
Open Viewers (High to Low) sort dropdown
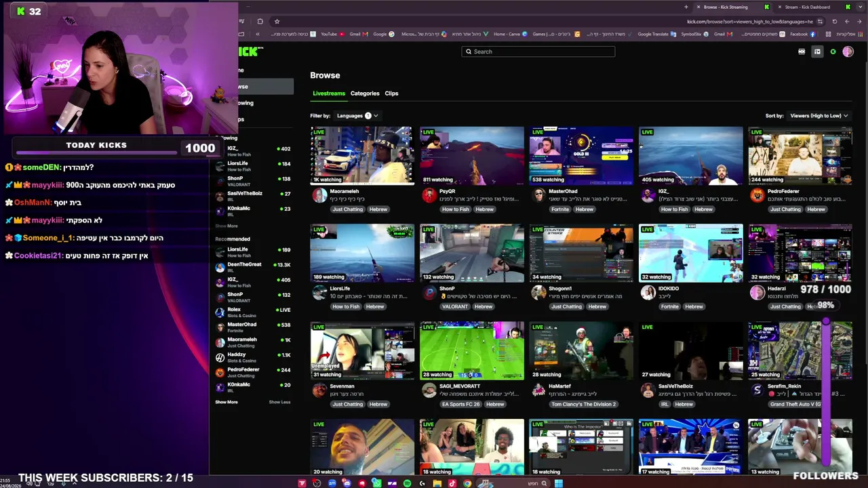click(819, 116)
